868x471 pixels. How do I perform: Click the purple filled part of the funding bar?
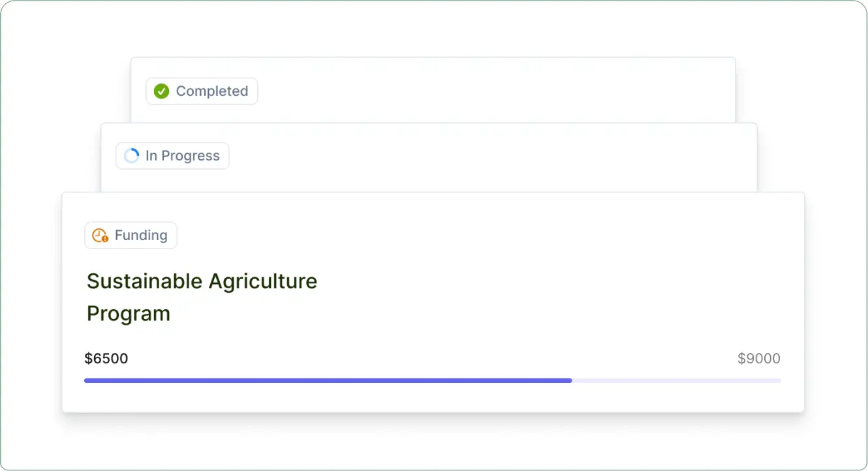(326, 380)
